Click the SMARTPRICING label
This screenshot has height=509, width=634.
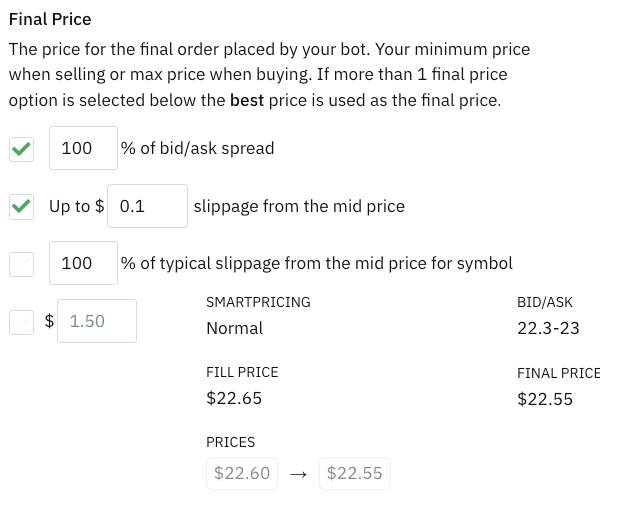coord(258,302)
